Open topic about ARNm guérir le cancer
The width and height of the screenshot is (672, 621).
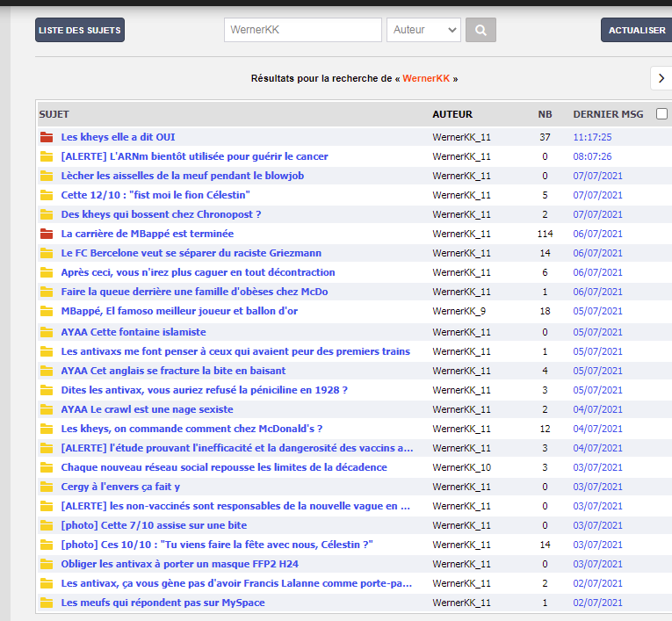(194, 156)
